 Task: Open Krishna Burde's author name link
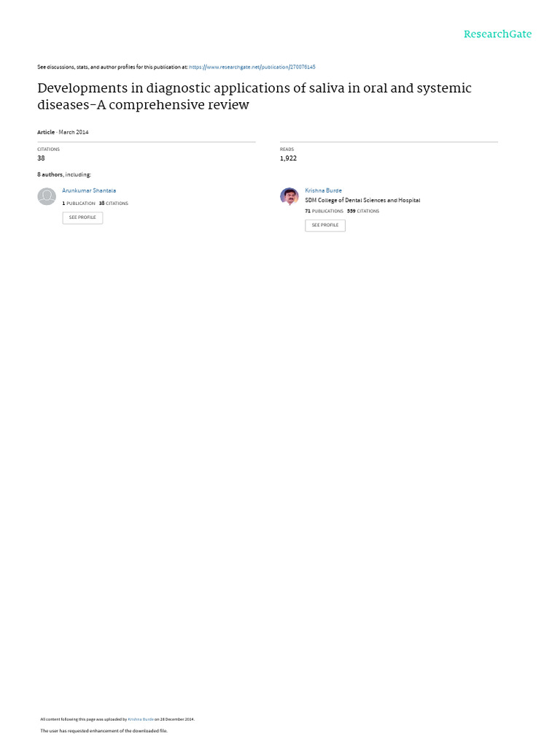coord(323,190)
